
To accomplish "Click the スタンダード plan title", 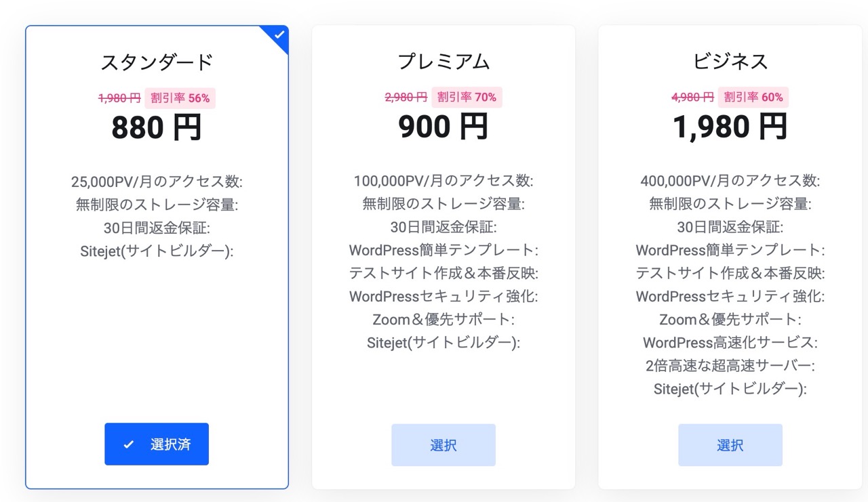I will (x=156, y=61).
